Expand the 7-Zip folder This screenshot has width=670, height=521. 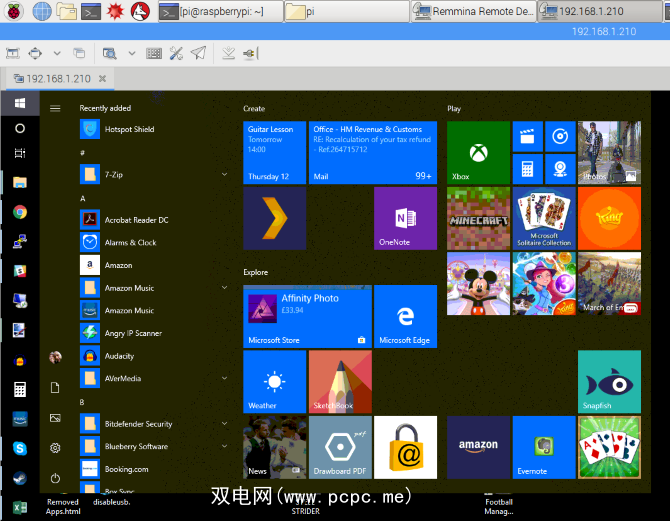[225, 174]
